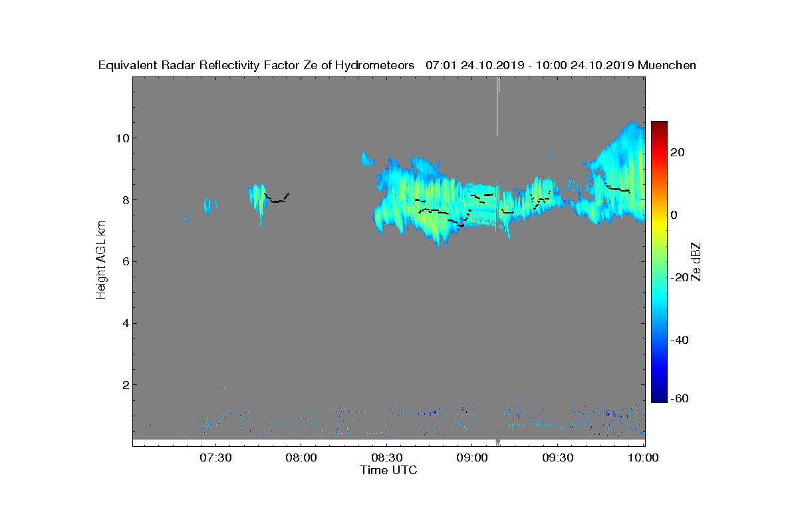Click the colorbar tick label '-20'
The height and width of the screenshot is (532, 798).
tap(680, 277)
